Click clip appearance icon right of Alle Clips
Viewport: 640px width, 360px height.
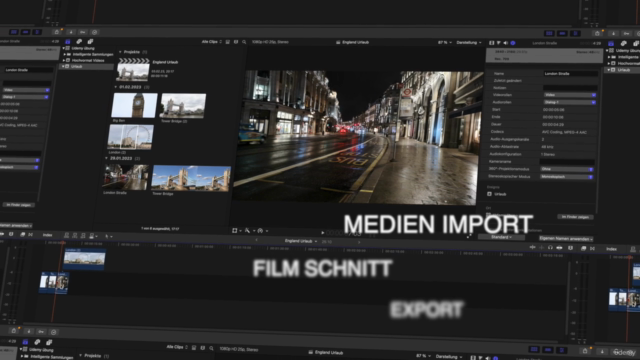pyautogui.click(x=228, y=42)
